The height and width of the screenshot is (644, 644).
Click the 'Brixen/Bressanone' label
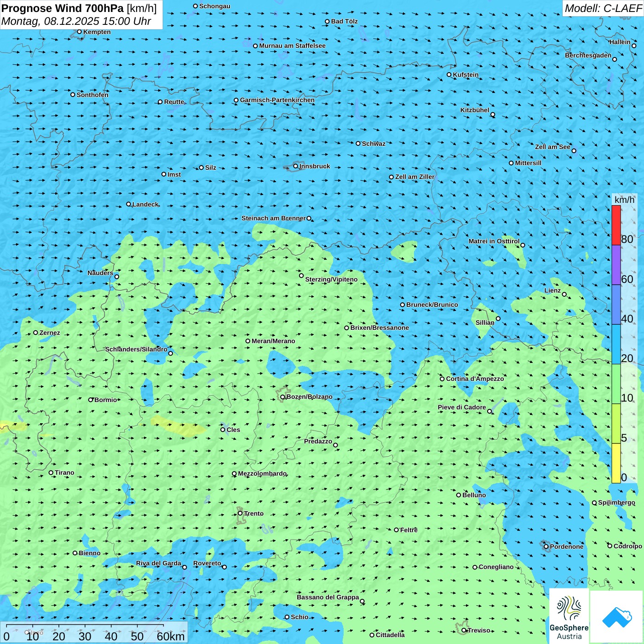379,328
